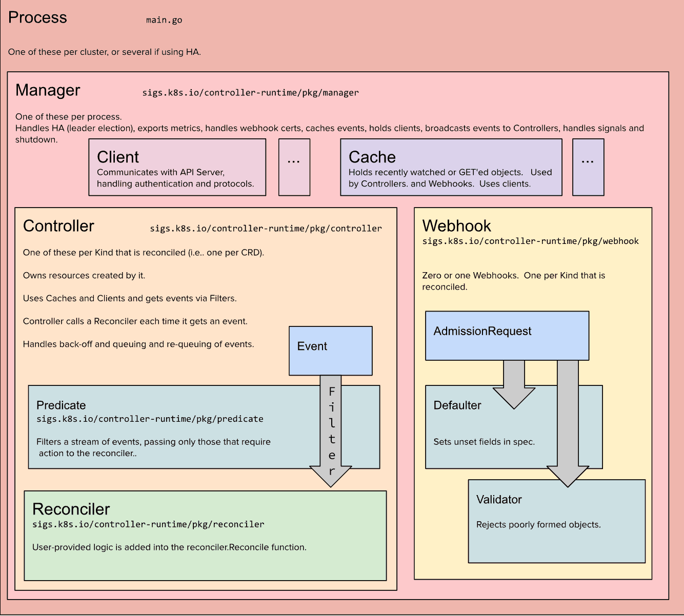Click the main.go label

point(164,20)
